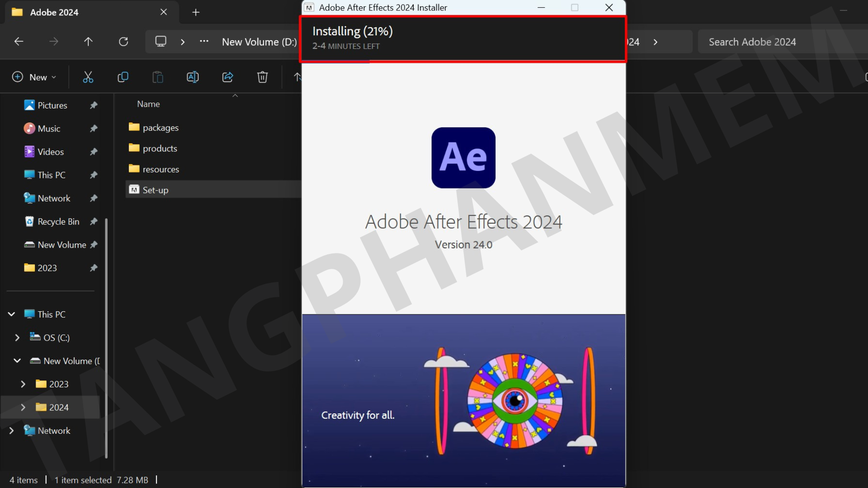The image size is (868, 488).
Task: Click the back navigation arrow
Action: pyautogui.click(x=19, y=41)
